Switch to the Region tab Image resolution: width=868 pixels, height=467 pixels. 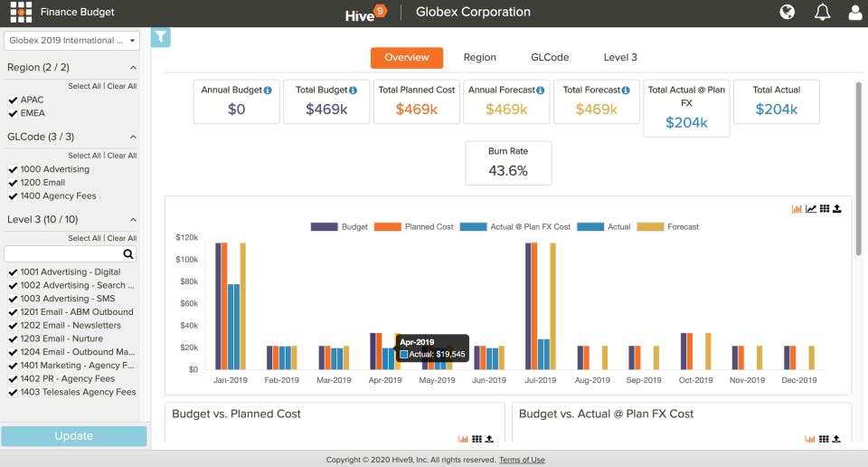[480, 58]
